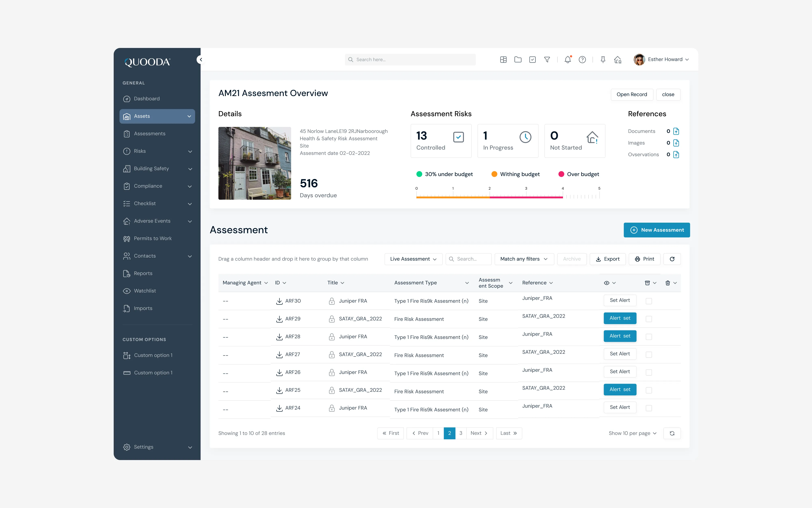Open Reports in the sidebar
The height and width of the screenshot is (508, 812).
[x=157, y=274]
